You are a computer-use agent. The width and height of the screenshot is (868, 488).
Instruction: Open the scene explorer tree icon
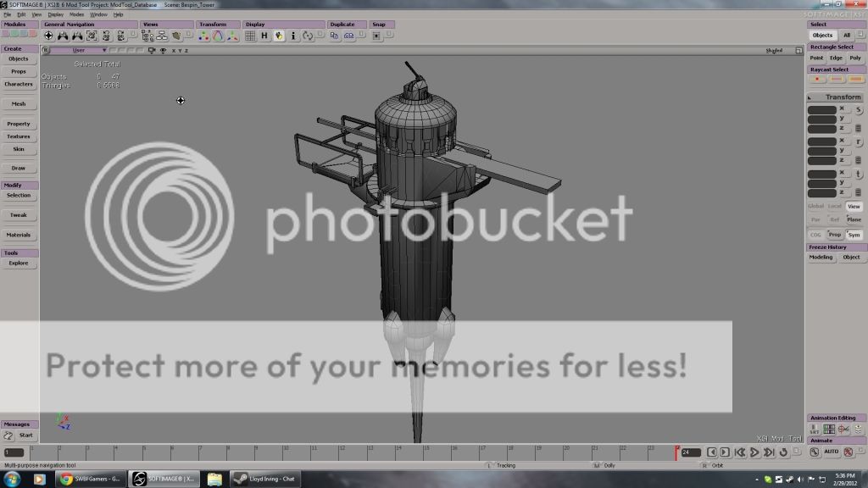[147, 36]
